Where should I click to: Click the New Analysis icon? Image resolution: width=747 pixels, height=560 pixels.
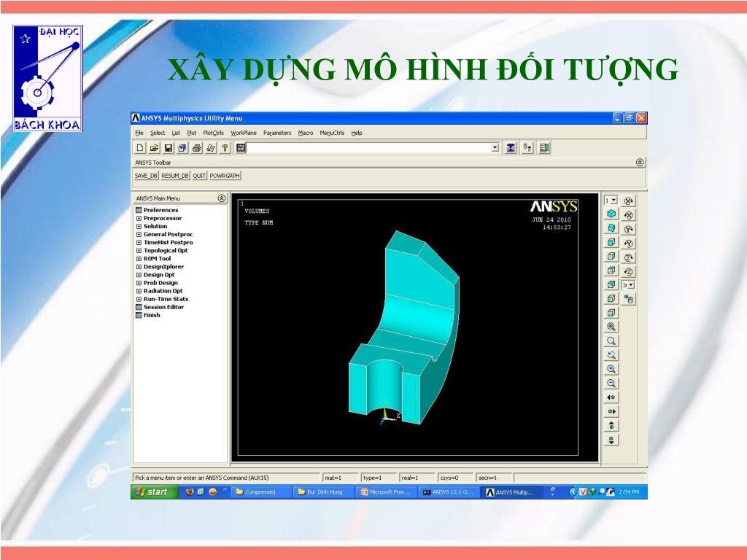[x=140, y=148]
